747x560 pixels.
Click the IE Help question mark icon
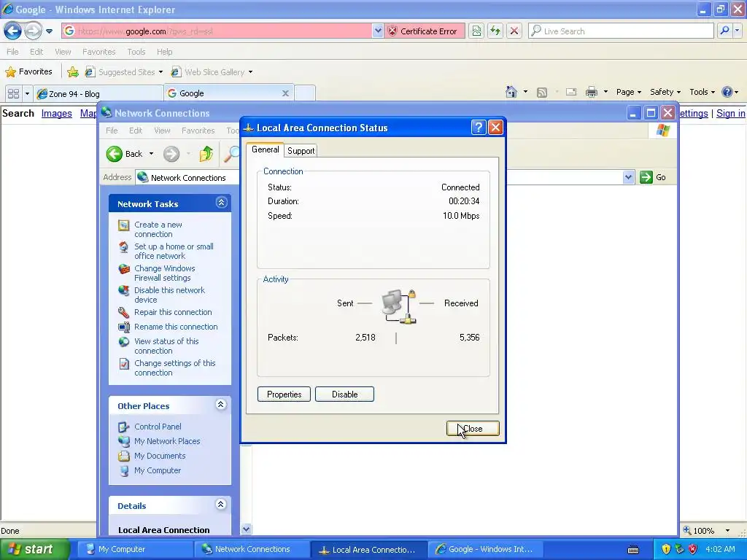727,92
